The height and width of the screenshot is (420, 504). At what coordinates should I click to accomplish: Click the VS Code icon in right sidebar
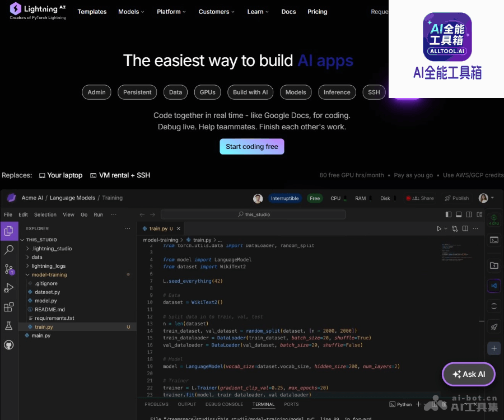coord(494,286)
